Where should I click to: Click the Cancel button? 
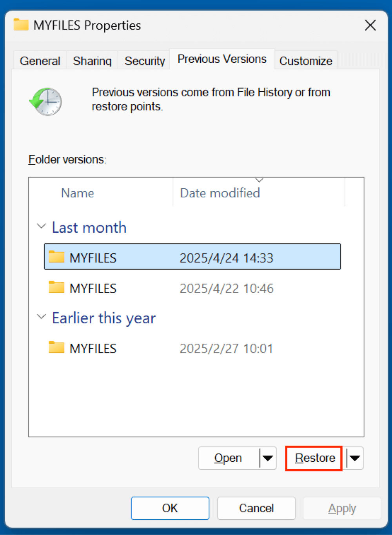pos(256,508)
